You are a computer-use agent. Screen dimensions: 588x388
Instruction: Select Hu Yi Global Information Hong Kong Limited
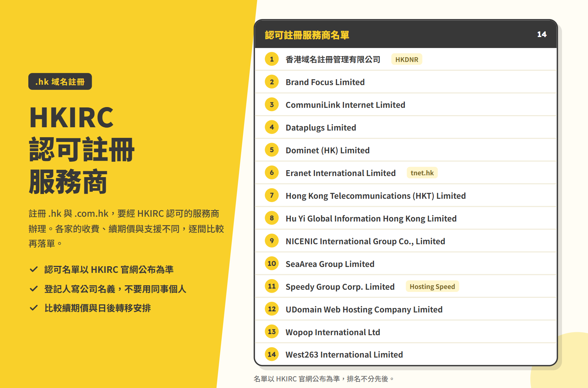(406, 218)
